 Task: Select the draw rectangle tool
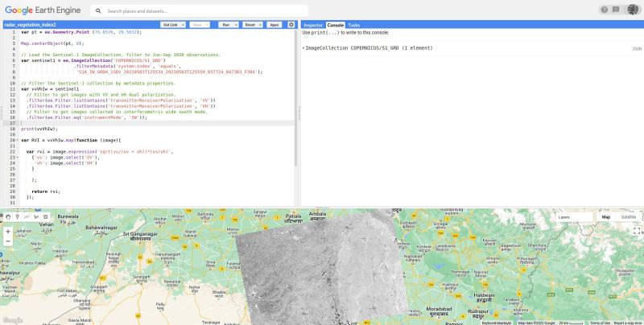46,216
